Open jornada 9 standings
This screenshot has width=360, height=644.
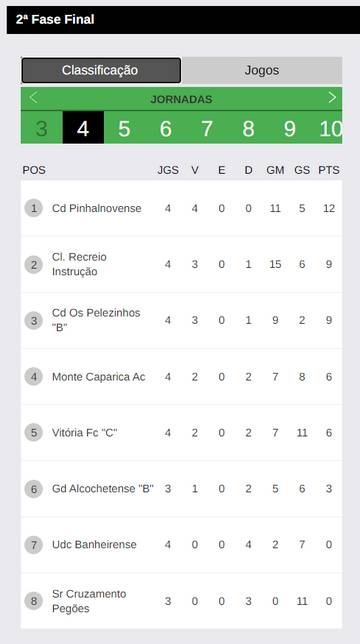pyautogui.click(x=289, y=129)
